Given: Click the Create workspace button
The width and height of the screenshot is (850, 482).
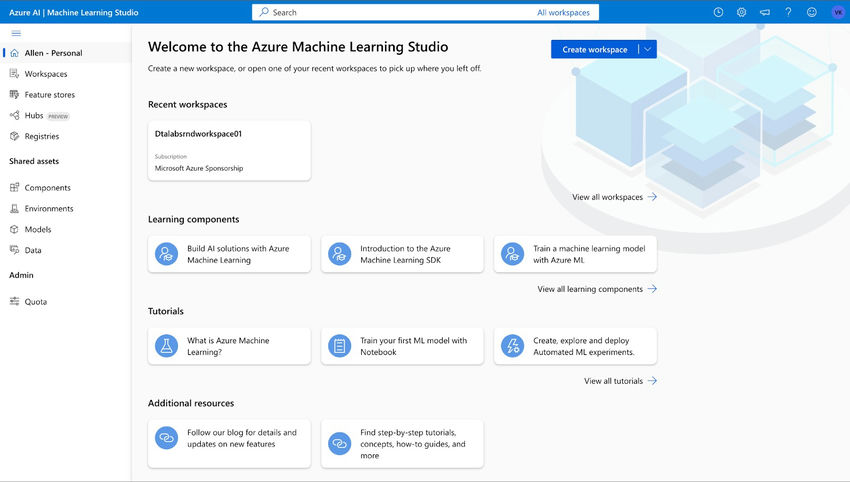Looking at the screenshot, I should tap(595, 49).
